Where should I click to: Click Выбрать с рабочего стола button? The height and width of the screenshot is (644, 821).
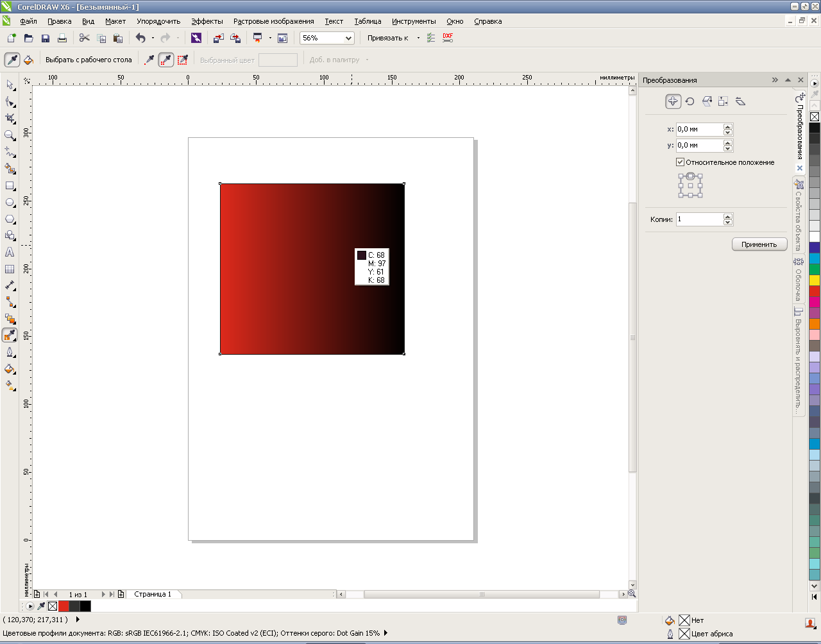(89, 60)
